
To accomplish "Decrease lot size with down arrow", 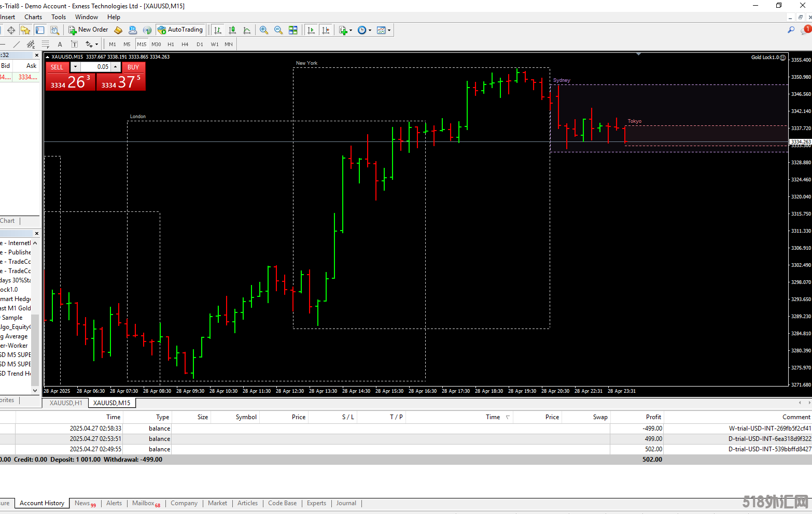I will pos(75,67).
